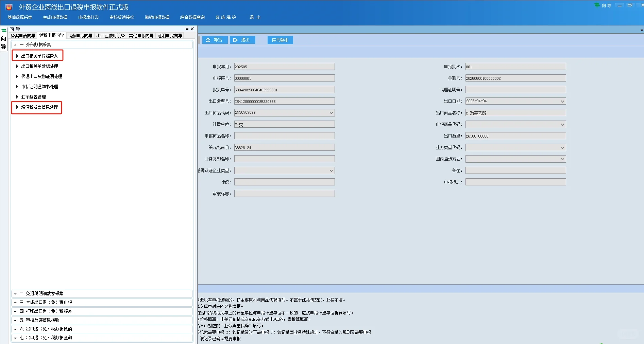The height and width of the screenshot is (344, 644).
Task: Click 退出 in the menu bar
Action: pyautogui.click(x=255, y=17)
